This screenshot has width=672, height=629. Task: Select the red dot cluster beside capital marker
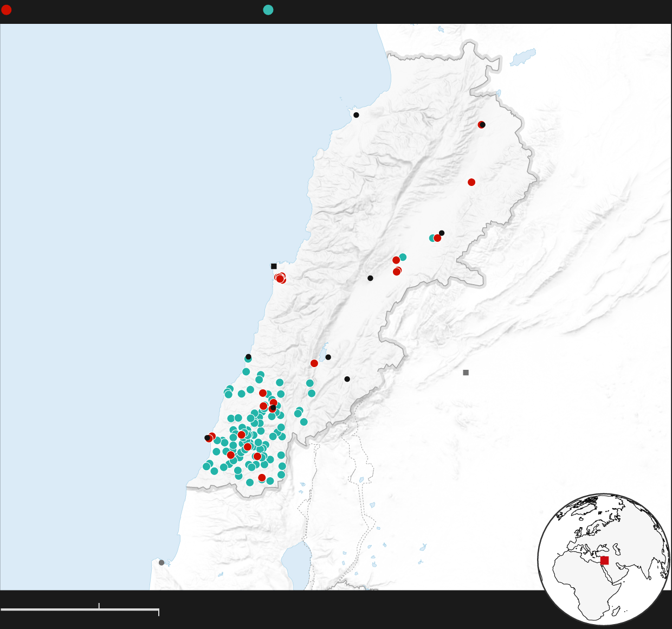click(280, 278)
